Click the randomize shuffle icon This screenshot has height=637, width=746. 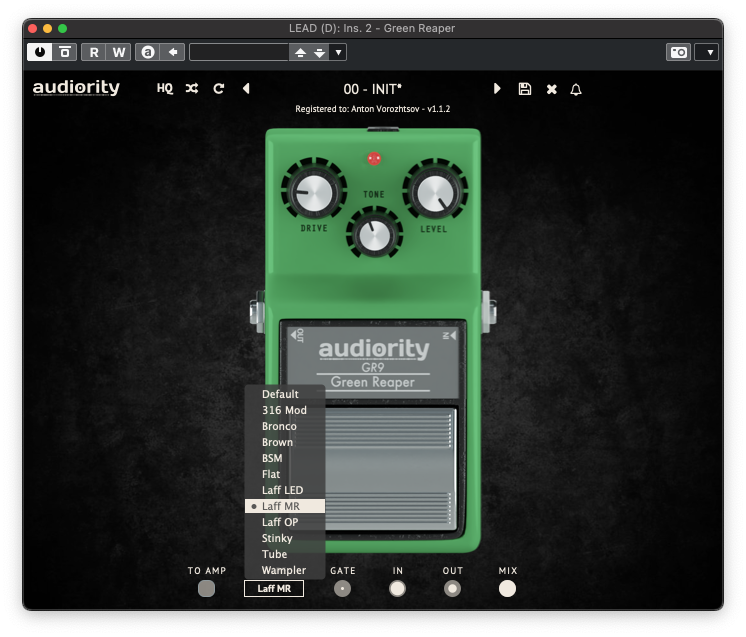(192, 88)
